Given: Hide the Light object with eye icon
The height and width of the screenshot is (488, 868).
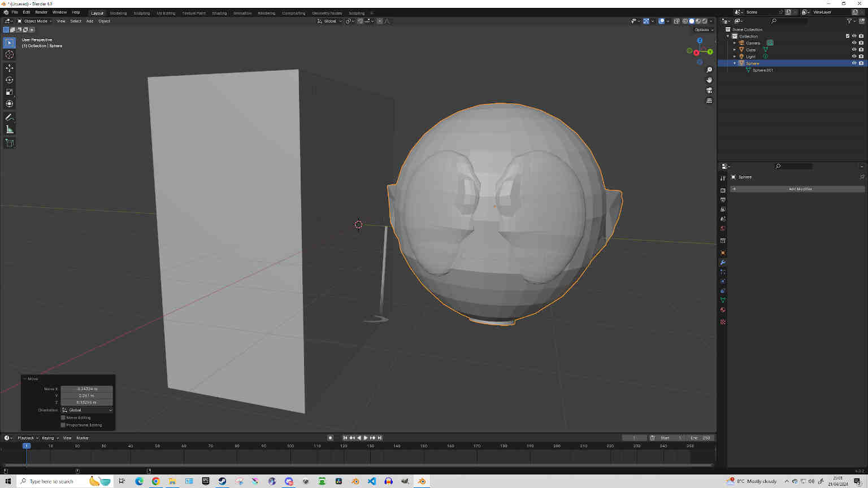Looking at the screenshot, I should [x=854, y=56].
